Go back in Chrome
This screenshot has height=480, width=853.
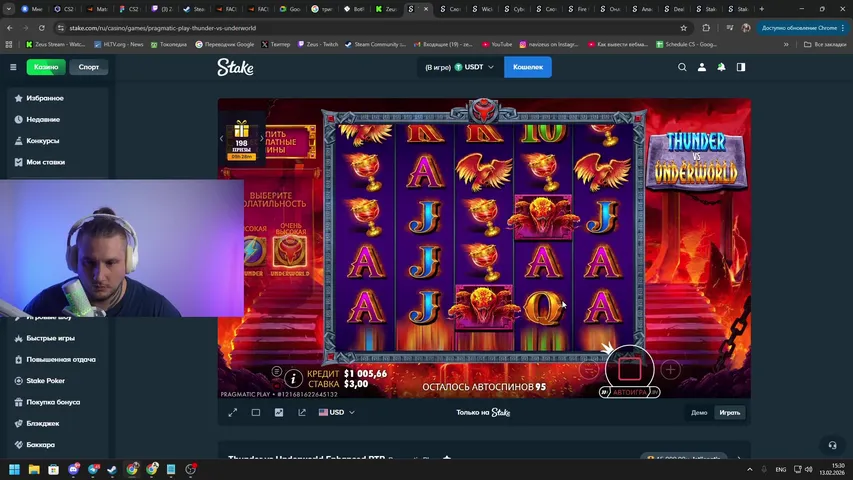[x=10, y=28]
